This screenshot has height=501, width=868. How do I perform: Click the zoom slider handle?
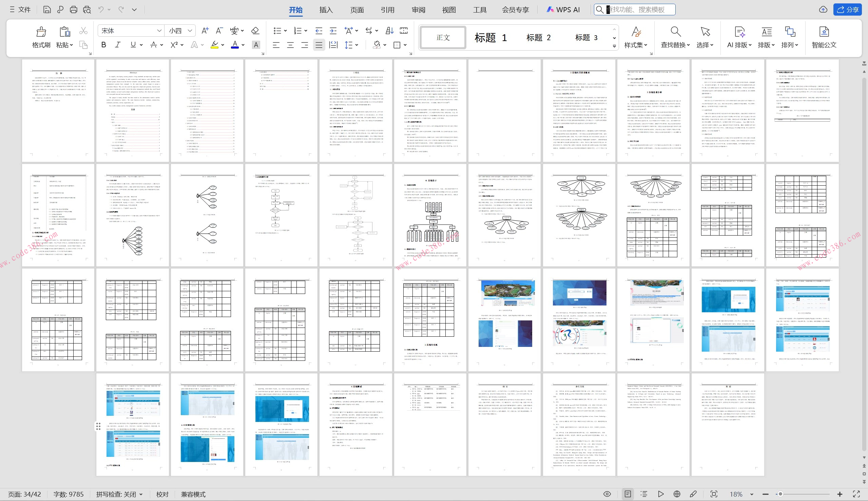[780, 494]
